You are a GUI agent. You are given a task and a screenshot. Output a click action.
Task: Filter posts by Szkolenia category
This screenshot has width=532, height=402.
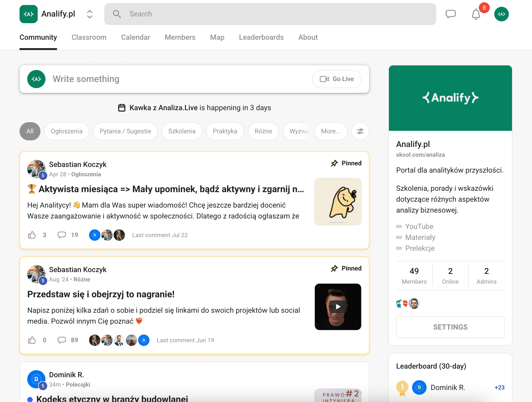pos(182,131)
